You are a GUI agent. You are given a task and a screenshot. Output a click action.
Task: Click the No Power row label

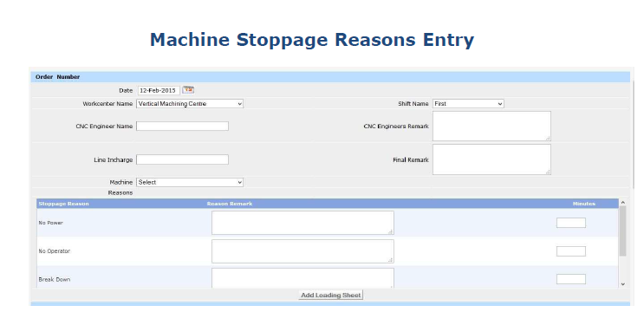(50, 223)
